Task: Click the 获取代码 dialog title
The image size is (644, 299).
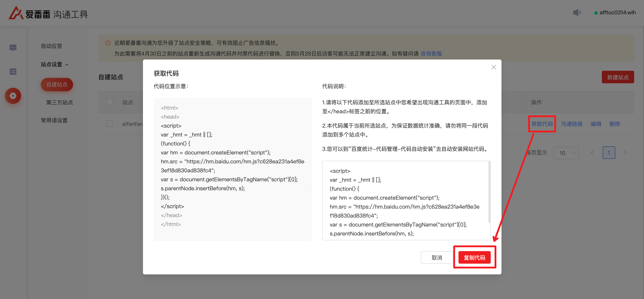Action: pyautogui.click(x=166, y=73)
